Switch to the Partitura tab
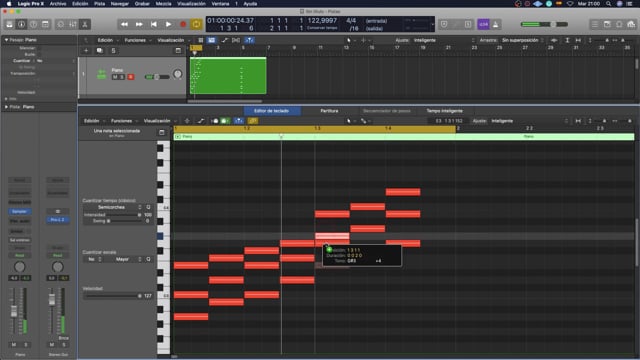 (329, 111)
